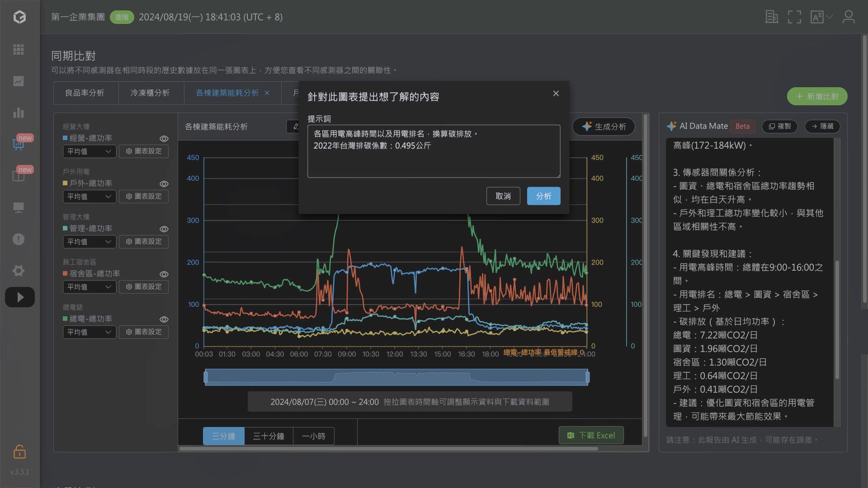Viewport: 868px width, 488px height.
Task: Click the 下載 Excel button
Action: 591,435
